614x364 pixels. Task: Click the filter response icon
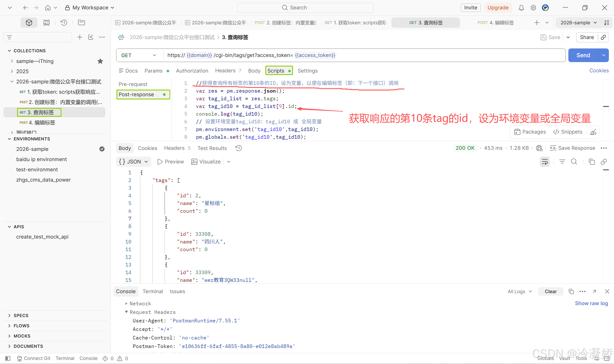coord(562,162)
